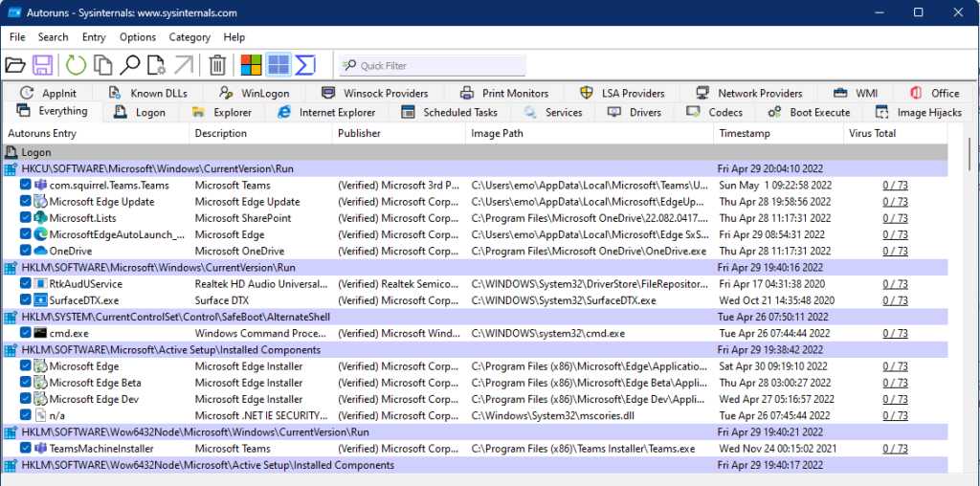Switch to the Winsock Providers tab
This screenshot has width=980, height=486.
[374, 93]
